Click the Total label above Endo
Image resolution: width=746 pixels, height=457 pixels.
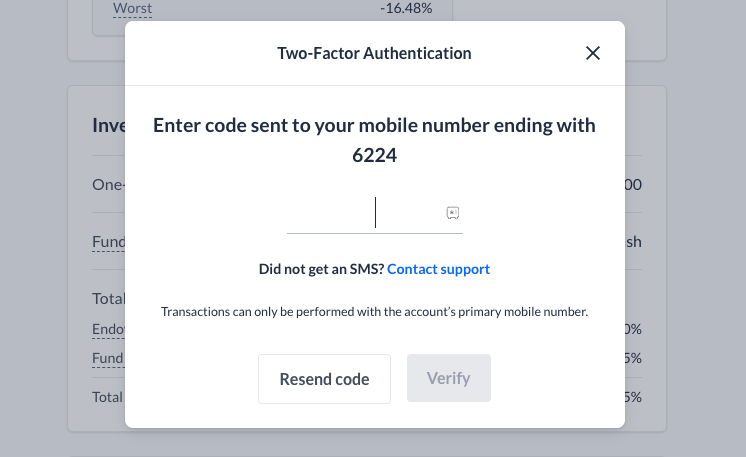point(108,299)
